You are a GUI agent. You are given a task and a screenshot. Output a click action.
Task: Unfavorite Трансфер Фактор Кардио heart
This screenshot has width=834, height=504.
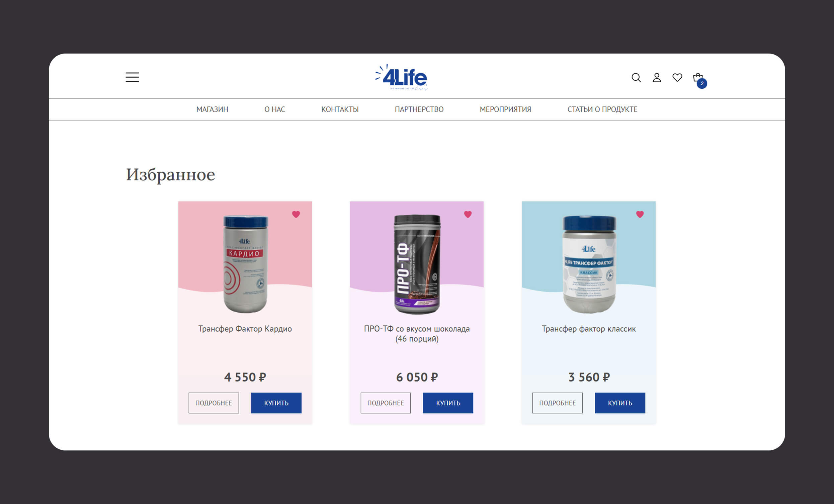pyautogui.click(x=296, y=214)
